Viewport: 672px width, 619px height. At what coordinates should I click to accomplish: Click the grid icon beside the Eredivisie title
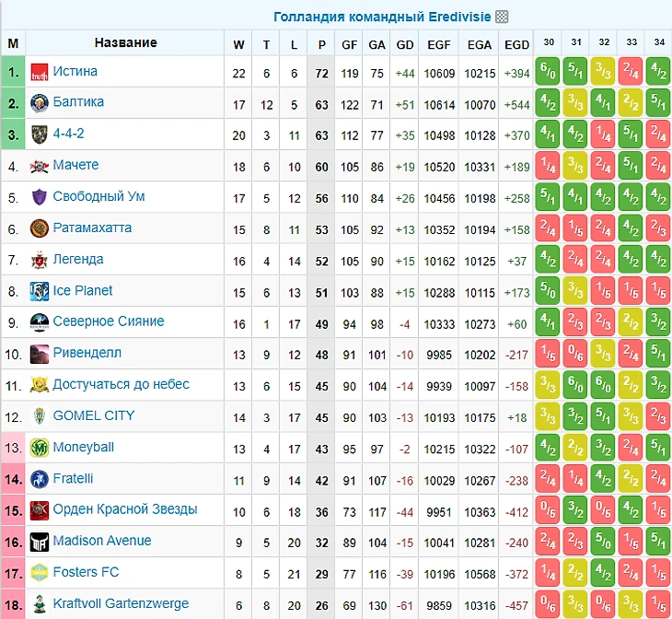point(502,17)
